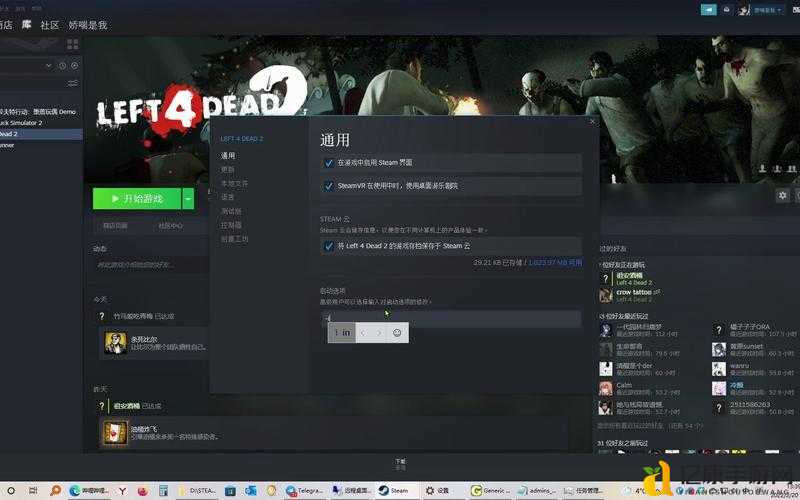This screenshot has width=800, height=500.
Task: Click the advanced filter sliders icon
Action: (73, 83)
